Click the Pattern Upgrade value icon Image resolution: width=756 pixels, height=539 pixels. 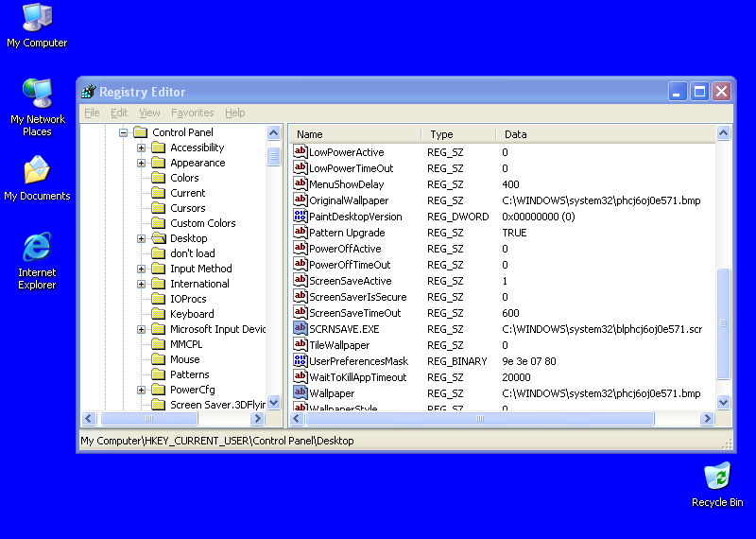(300, 232)
